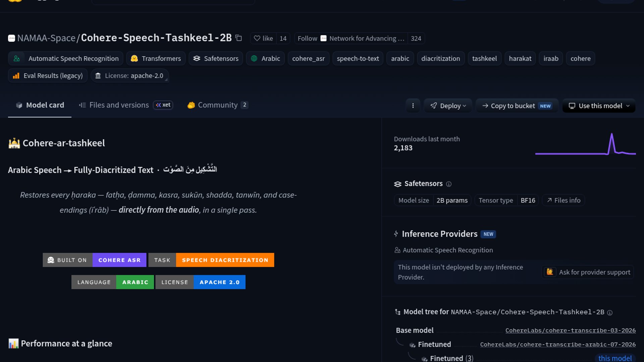Image resolution: width=644 pixels, height=362 pixels.
Task: Open License apache-2.0 tag
Action: (x=129, y=76)
